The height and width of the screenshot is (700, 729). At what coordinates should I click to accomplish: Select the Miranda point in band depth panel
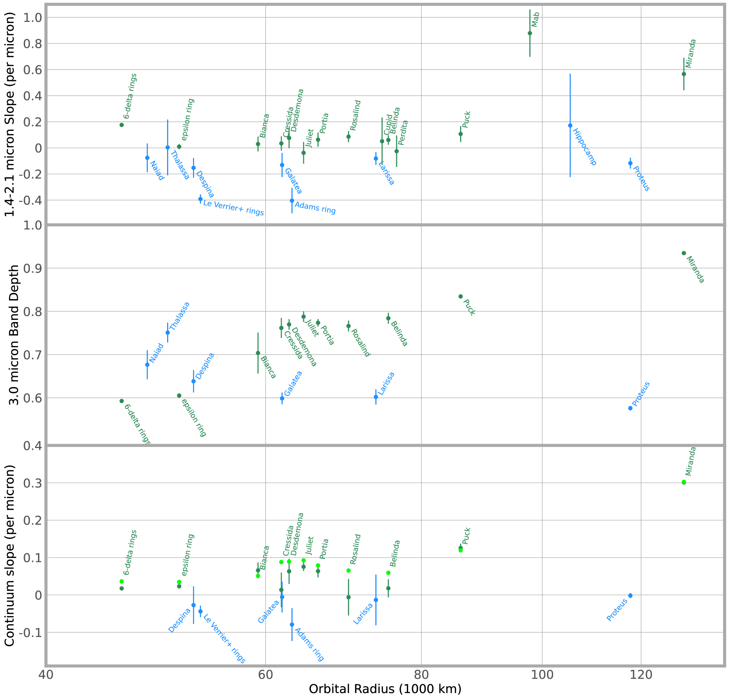pos(684,253)
